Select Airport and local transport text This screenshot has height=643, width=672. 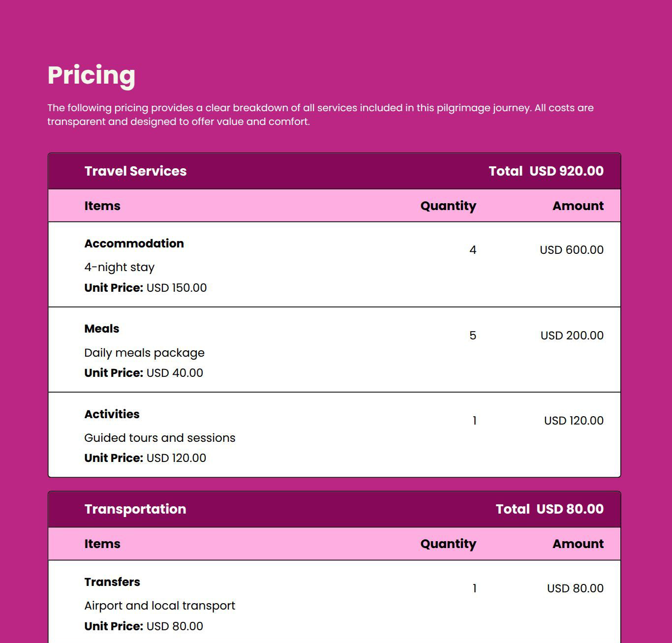(159, 606)
